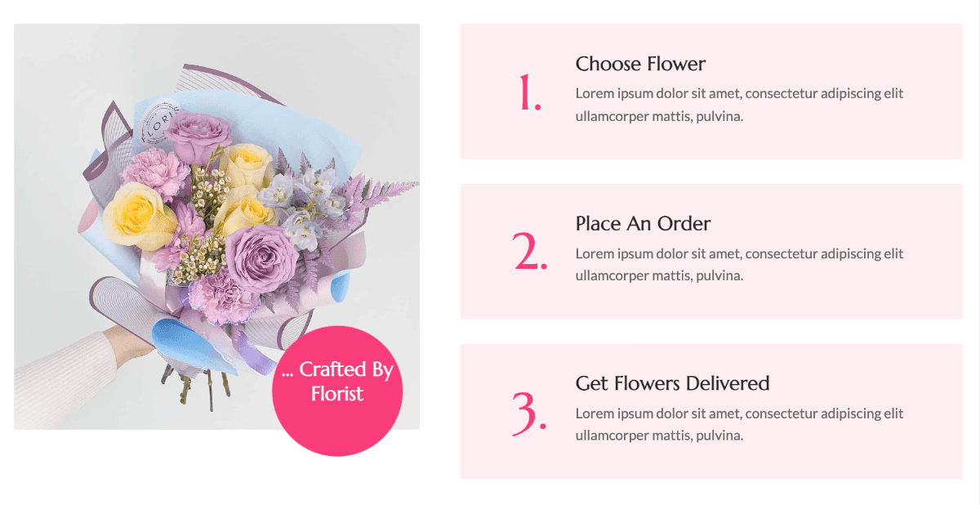Viewport: 980px width, 505px height.
Task: Click the description text under Choose Flower
Action: (739, 105)
